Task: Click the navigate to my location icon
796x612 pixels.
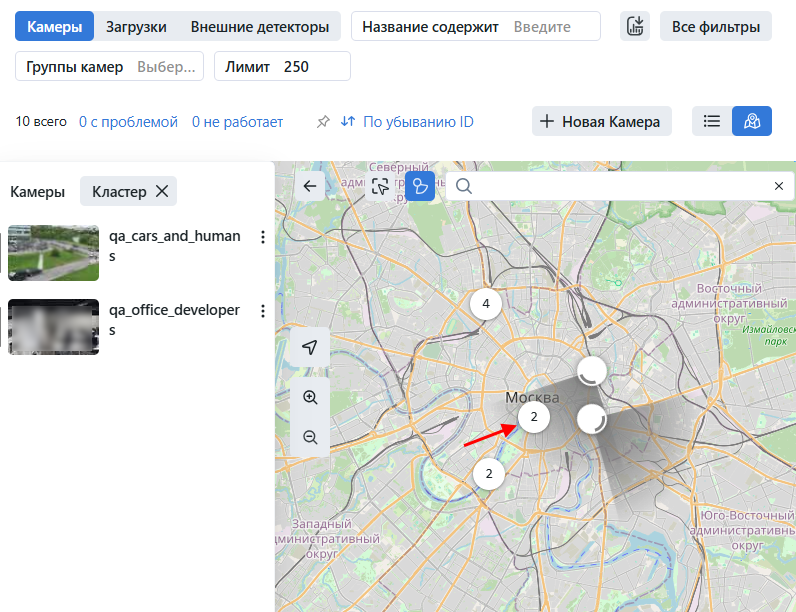Action: click(310, 347)
